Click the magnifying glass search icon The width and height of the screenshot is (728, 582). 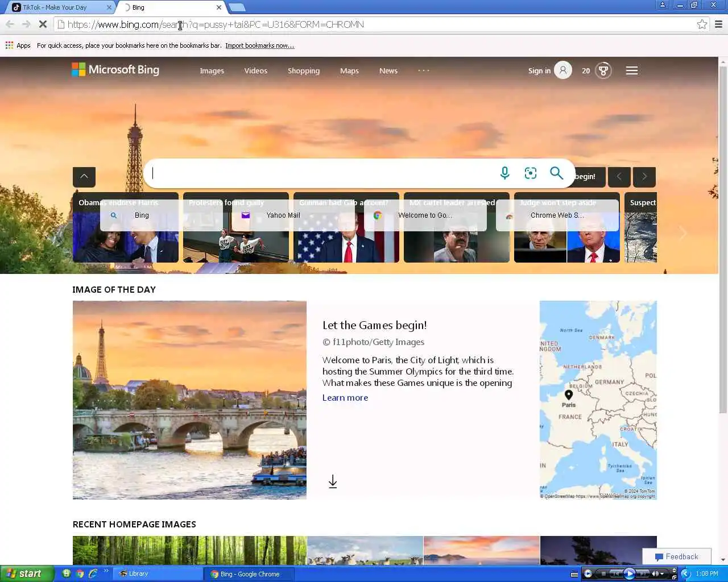[x=556, y=173]
